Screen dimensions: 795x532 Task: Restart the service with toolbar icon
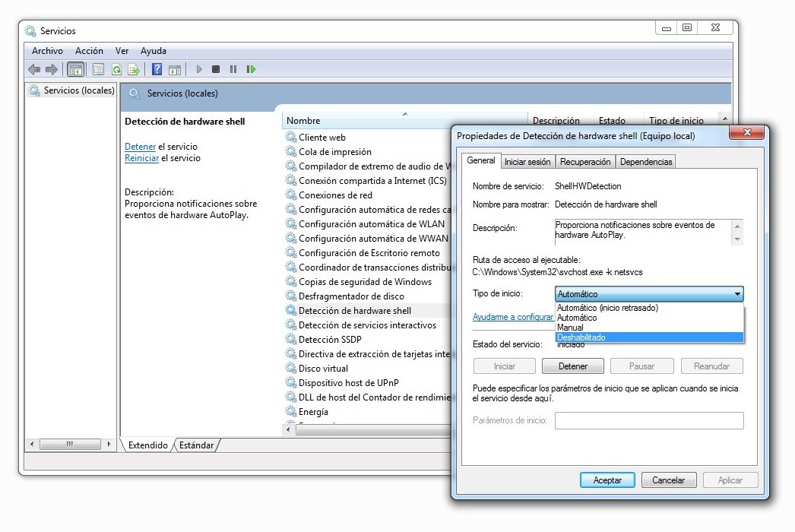point(251,69)
